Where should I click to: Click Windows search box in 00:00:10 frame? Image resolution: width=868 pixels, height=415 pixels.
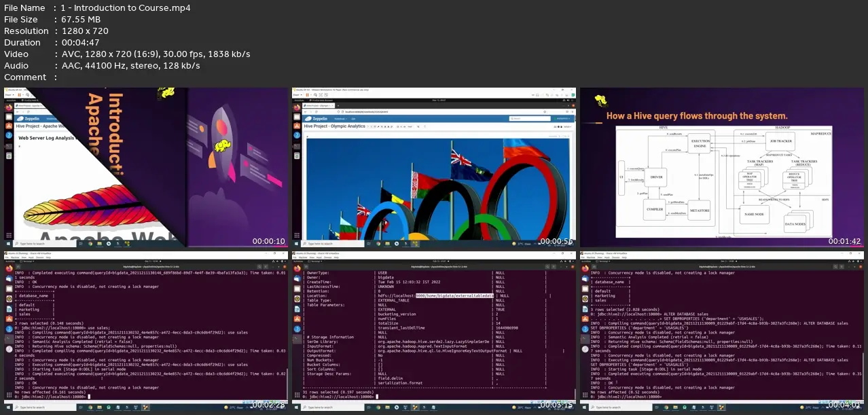(45, 244)
